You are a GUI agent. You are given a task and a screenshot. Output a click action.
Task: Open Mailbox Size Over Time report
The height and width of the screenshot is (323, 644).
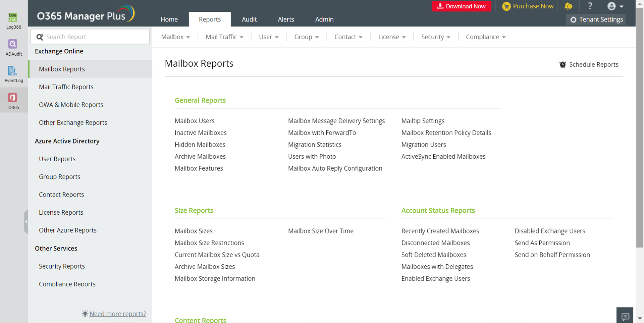321,231
